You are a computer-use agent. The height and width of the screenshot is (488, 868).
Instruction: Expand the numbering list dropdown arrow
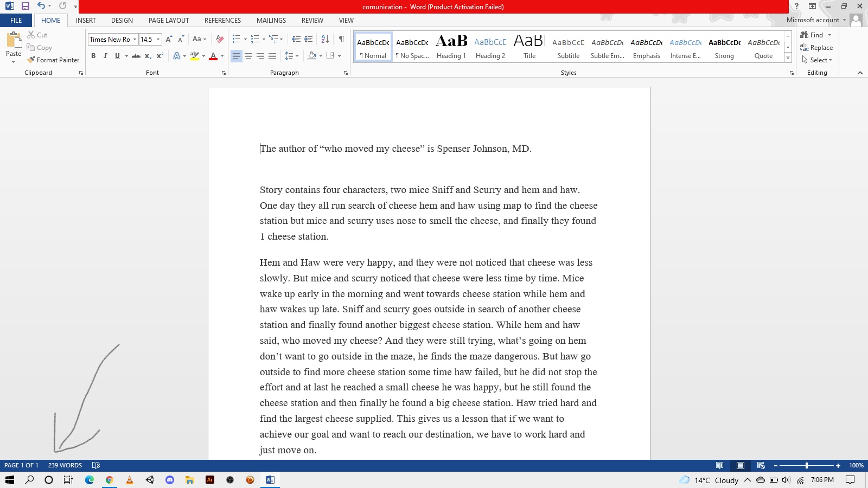coord(264,39)
